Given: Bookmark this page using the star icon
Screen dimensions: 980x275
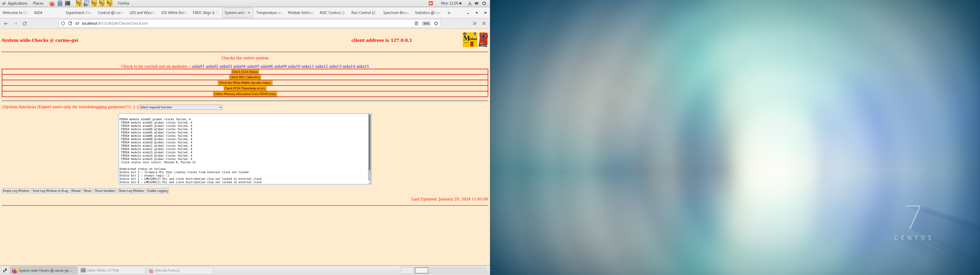Looking at the screenshot, I should 436,23.
